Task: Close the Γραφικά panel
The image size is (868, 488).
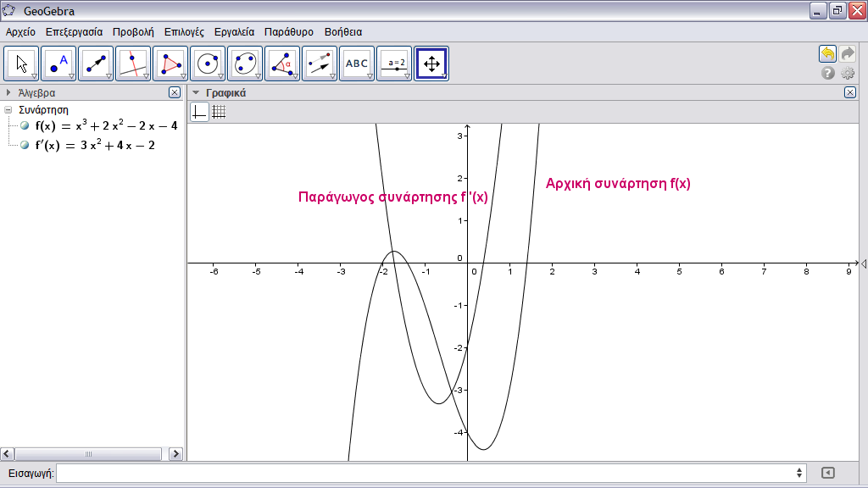Action: (850, 92)
